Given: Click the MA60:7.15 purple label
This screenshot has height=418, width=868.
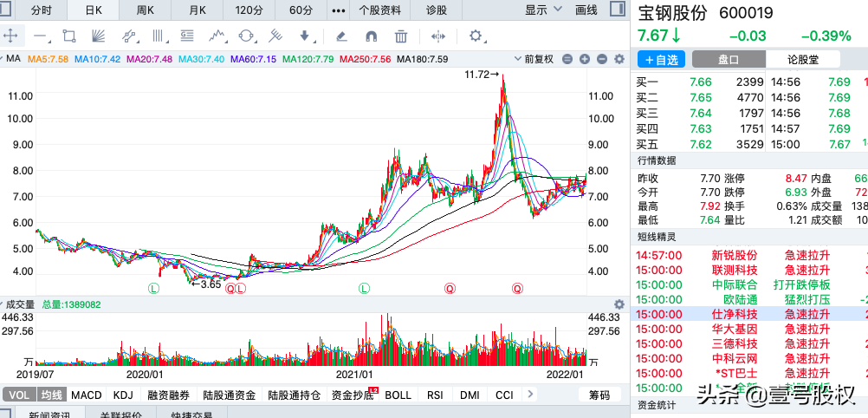Looking at the screenshot, I should (253, 59).
